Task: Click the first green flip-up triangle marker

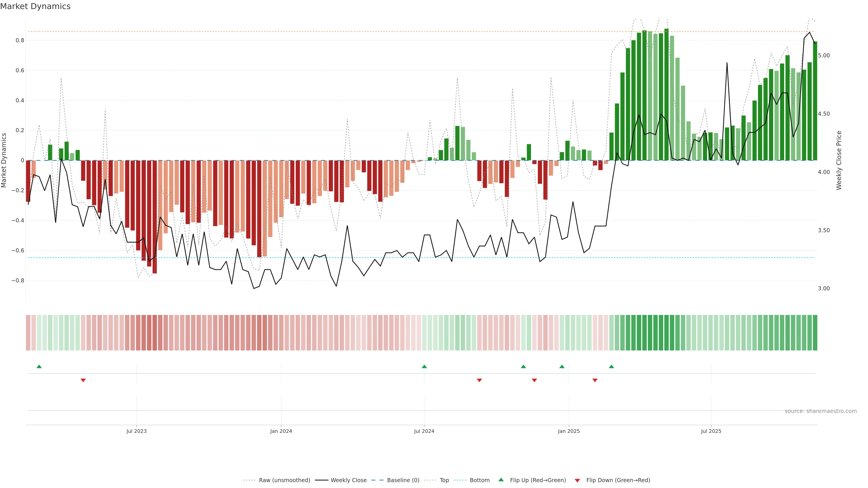Action: (39, 366)
